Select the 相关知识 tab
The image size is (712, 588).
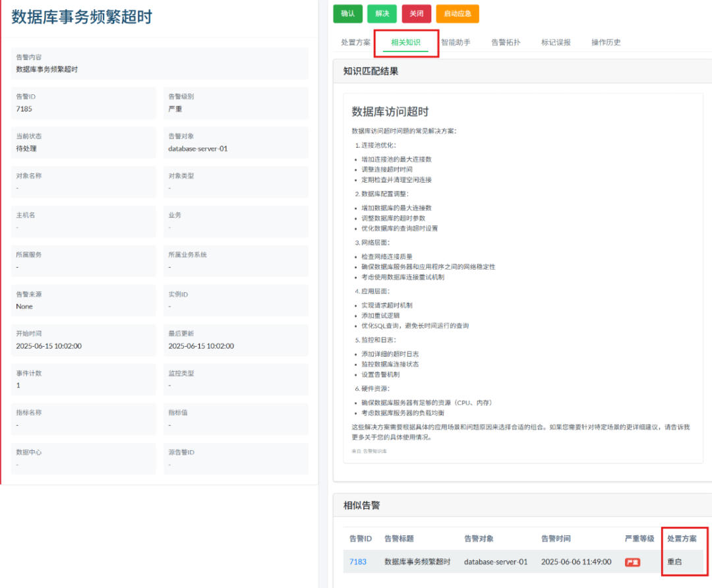(x=406, y=42)
